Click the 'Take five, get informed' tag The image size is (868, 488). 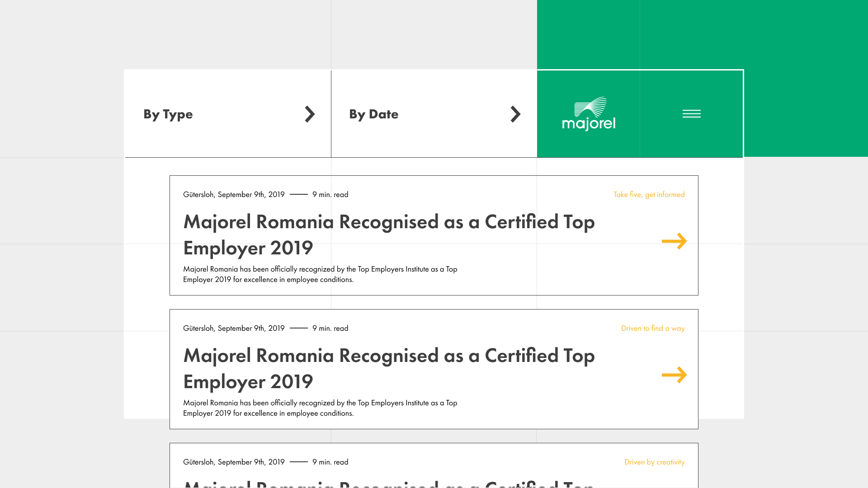pyautogui.click(x=649, y=195)
